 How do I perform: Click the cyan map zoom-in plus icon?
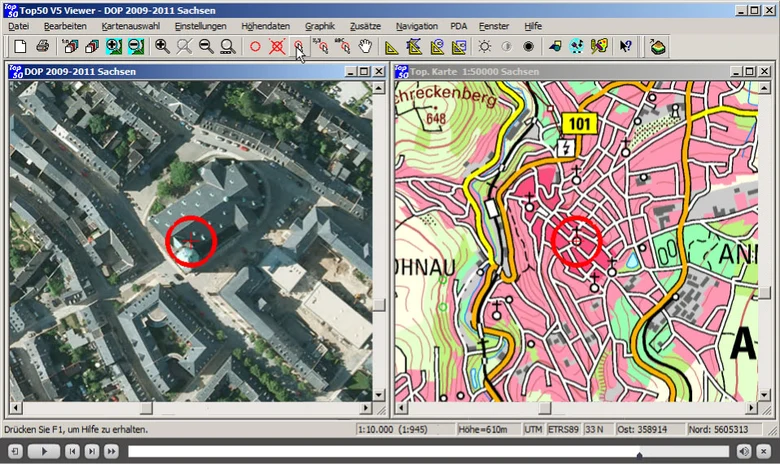click(114, 47)
